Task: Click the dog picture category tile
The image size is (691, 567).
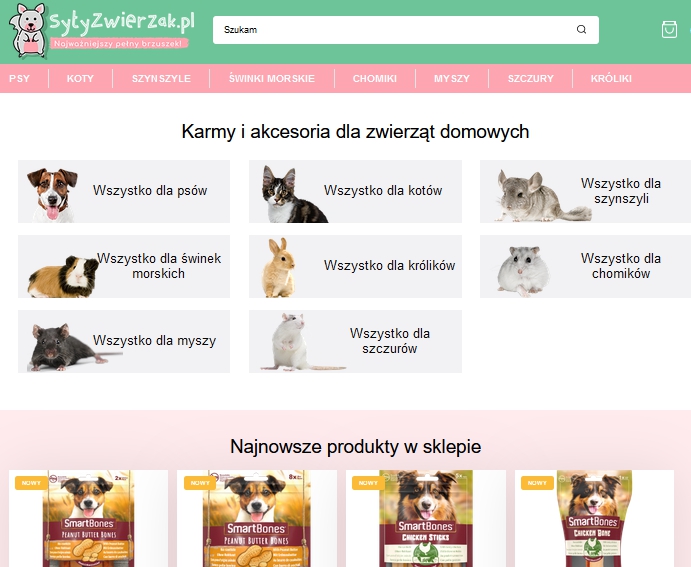Action: (50, 192)
